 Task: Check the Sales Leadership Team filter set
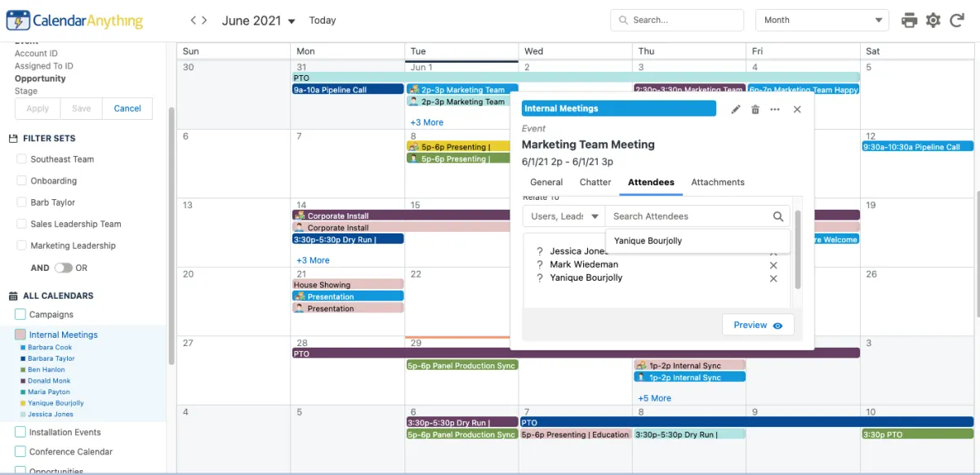pyautogui.click(x=22, y=224)
